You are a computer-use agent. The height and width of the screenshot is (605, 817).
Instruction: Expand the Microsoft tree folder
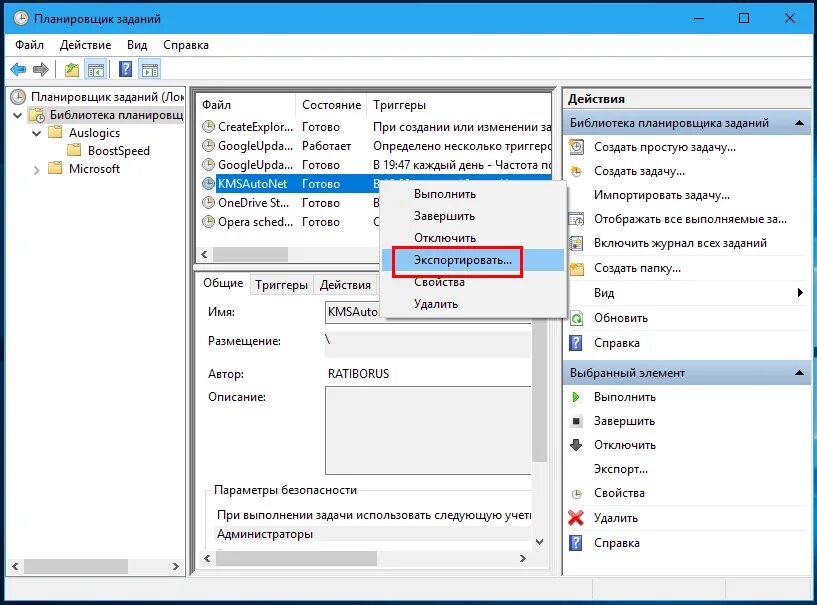pyautogui.click(x=36, y=170)
